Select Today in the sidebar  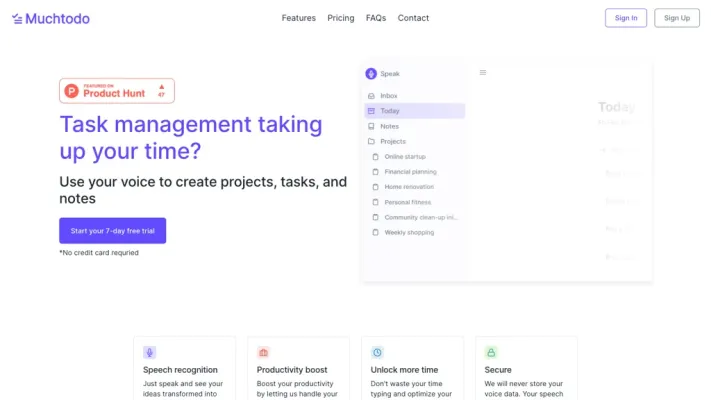click(x=389, y=111)
